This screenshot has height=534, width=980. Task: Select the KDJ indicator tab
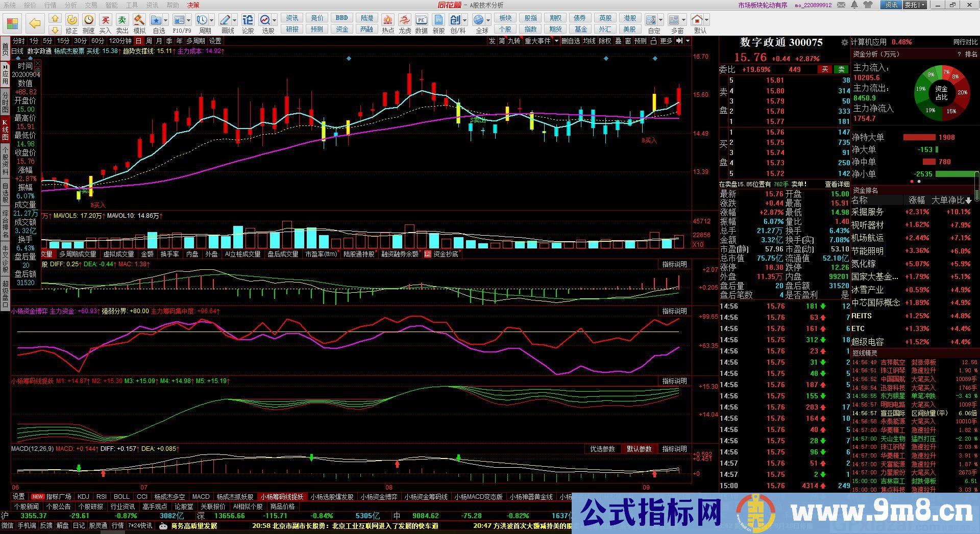click(83, 496)
